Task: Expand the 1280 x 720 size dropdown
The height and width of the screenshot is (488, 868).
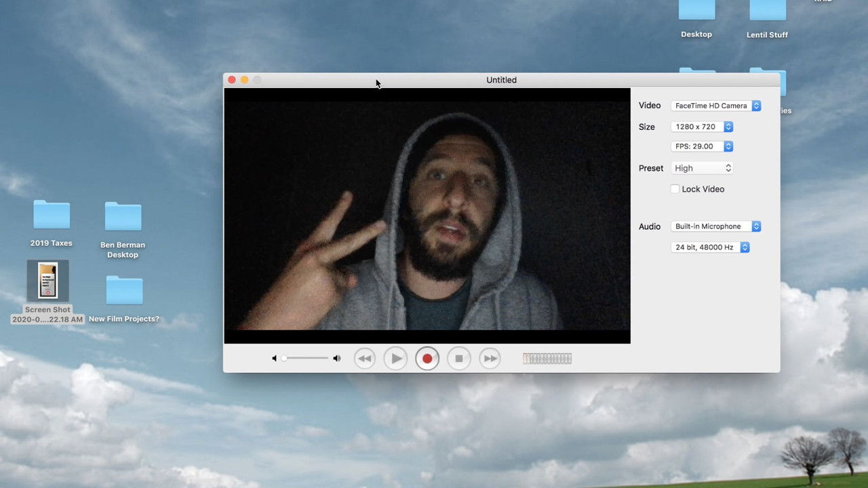Action: pyautogui.click(x=702, y=127)
